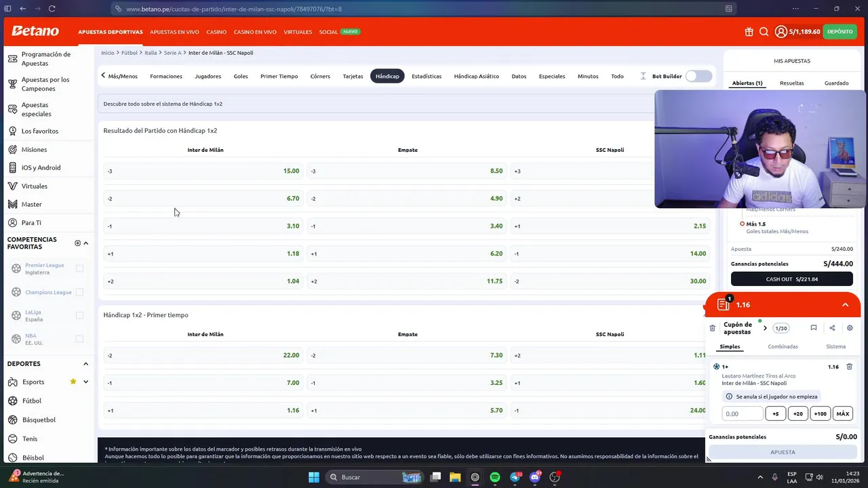Toggle the Bet Builder switch
Screen dimensions: 868x488
click(x=698, y=76)
